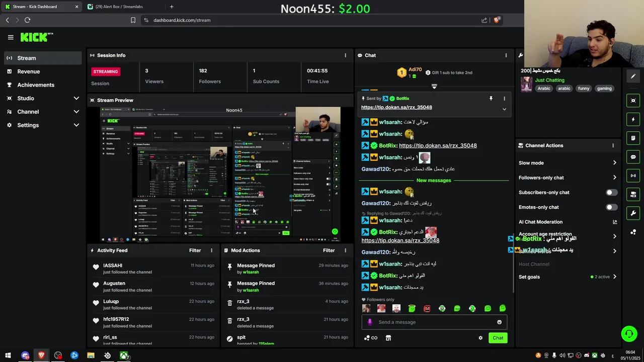This screenshot has height=362, width=644.
Task: Open AI Chat Moderation external link
Action: pos(615,222)
